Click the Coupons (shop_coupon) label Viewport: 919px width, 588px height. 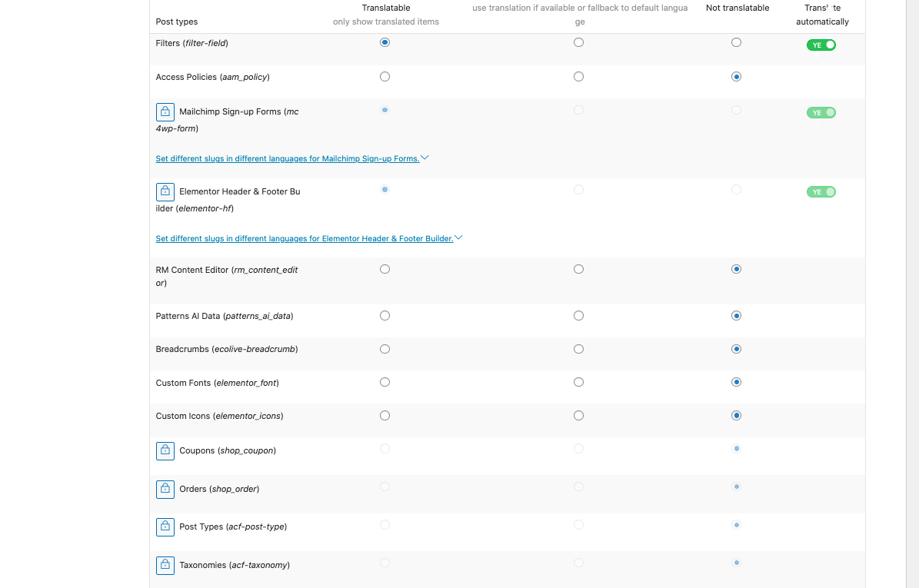pos(228,451)
